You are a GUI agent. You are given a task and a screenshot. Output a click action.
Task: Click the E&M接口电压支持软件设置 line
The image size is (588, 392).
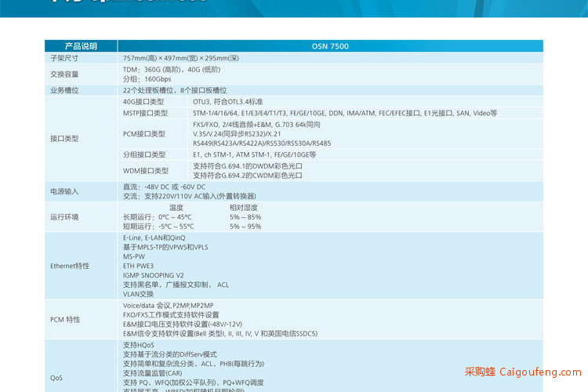coord(183,325)
